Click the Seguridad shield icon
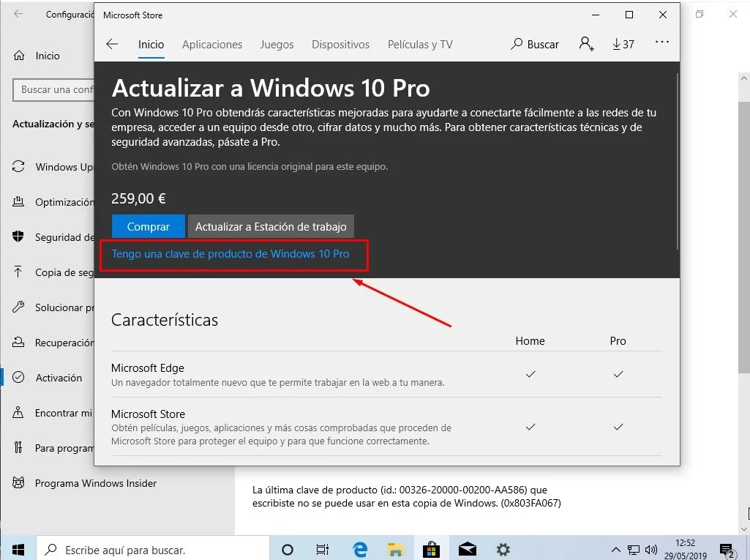This screenshot has height=560, width=750. (x=18, y=236)
